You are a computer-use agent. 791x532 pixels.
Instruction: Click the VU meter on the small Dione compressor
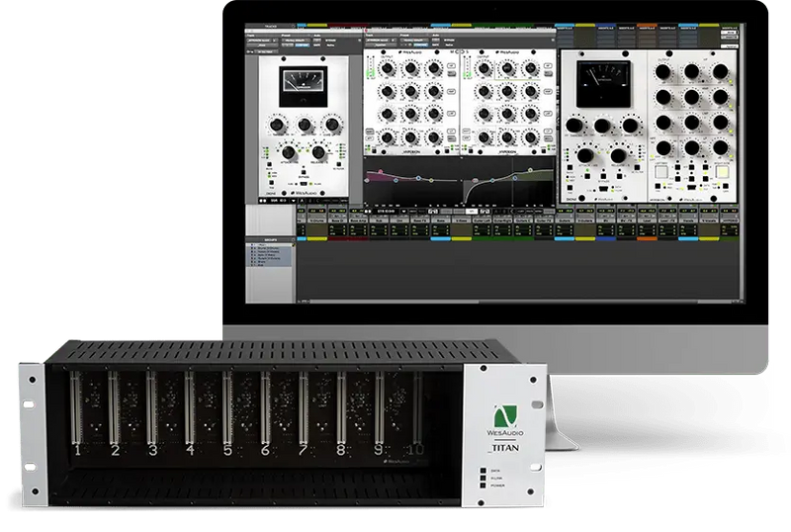tap(304, 86)
